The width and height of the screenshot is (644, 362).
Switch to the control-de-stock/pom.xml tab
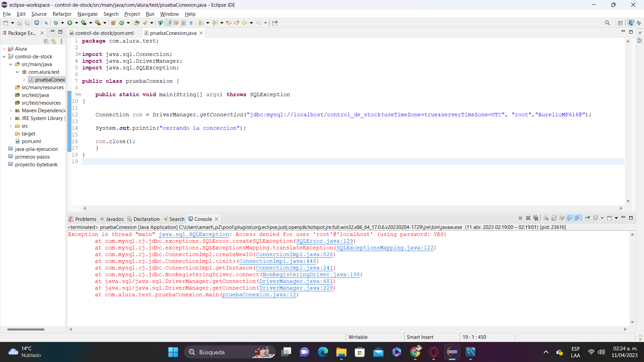tap(104, 33)
